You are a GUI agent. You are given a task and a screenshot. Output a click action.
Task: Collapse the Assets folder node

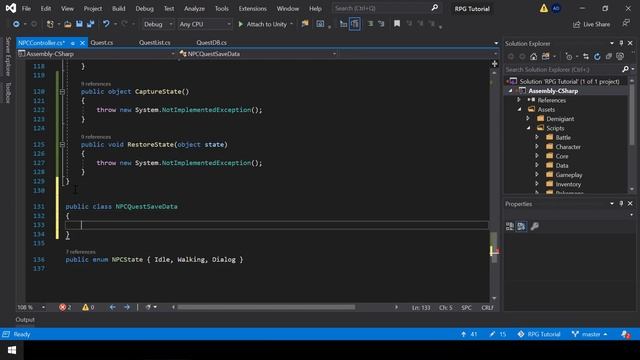click(x=519, y=109)
